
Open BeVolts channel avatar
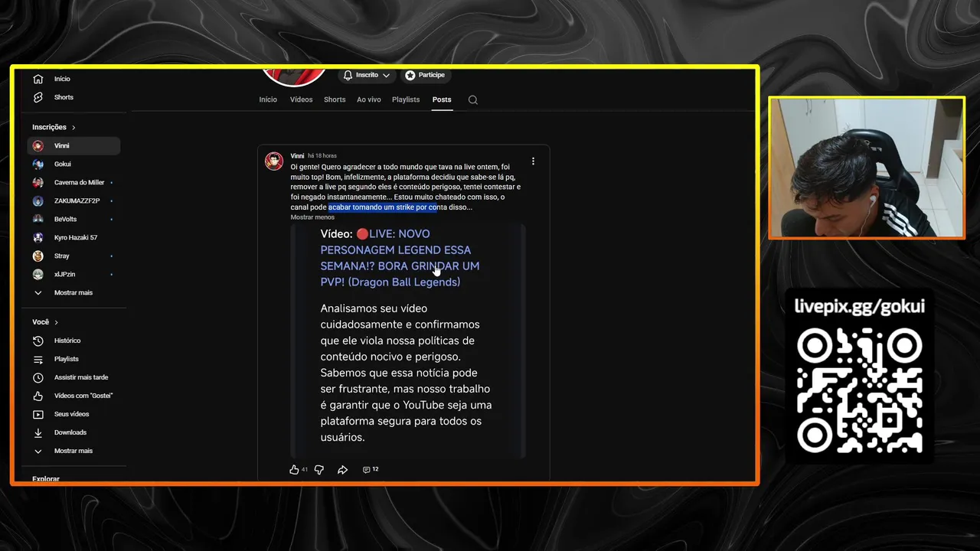tap(38, 219)
